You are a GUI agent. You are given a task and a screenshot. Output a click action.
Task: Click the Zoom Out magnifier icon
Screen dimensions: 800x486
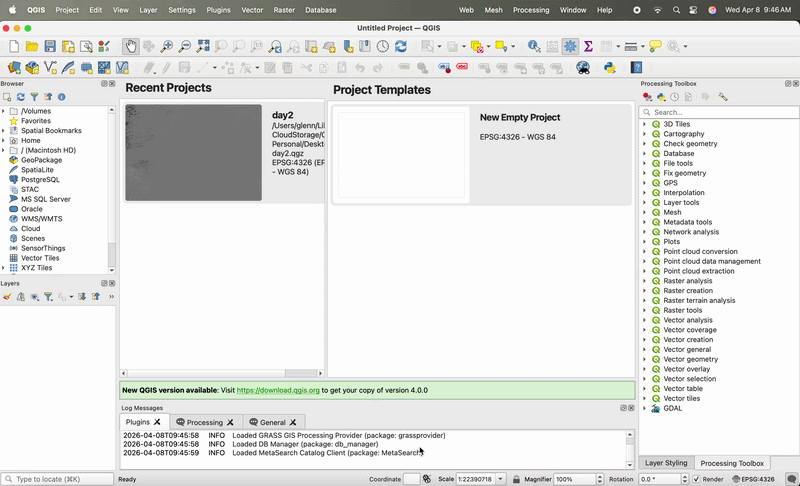click(185, 46)
